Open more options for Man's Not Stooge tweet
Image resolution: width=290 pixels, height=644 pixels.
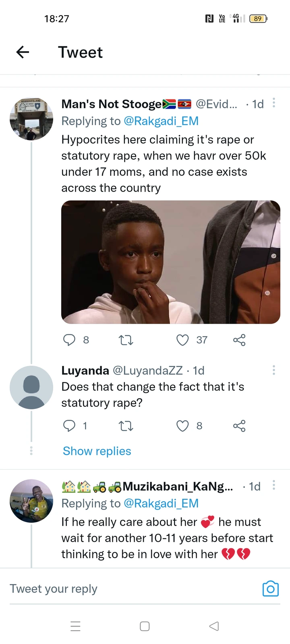(274, 103)
